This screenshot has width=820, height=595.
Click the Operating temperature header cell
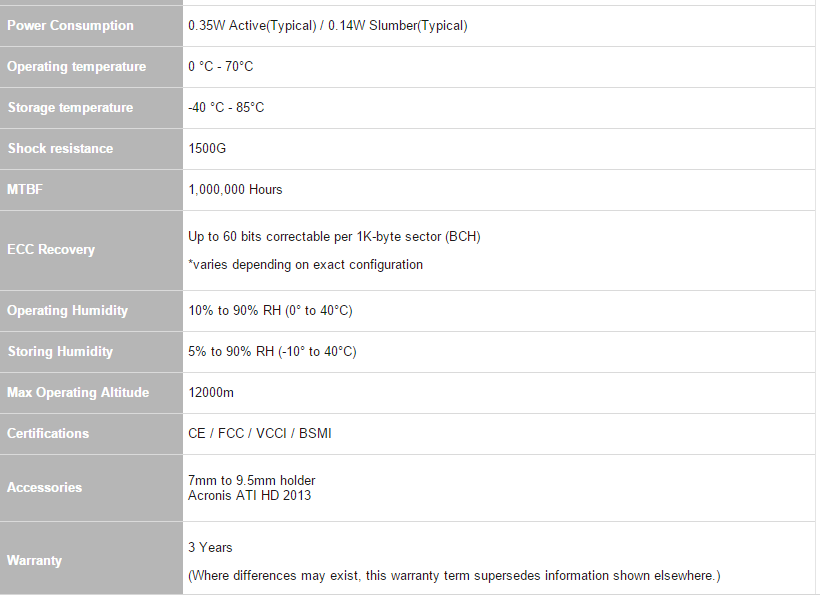point(76,67)
